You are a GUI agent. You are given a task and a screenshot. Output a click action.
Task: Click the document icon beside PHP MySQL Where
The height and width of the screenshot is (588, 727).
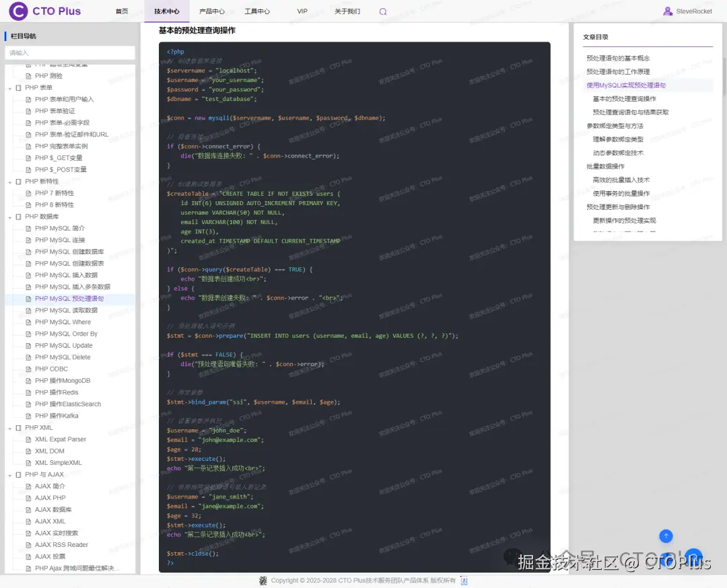[x=29, y=322]
